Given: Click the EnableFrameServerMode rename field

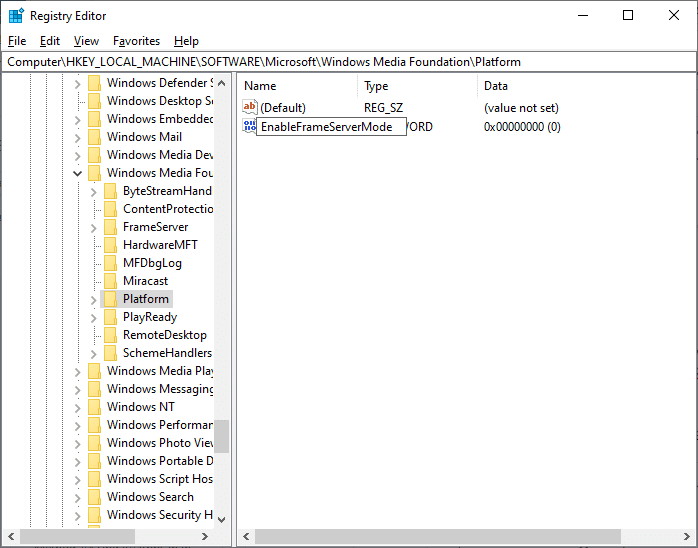Looking at the screenshot, I should (331, 127).
